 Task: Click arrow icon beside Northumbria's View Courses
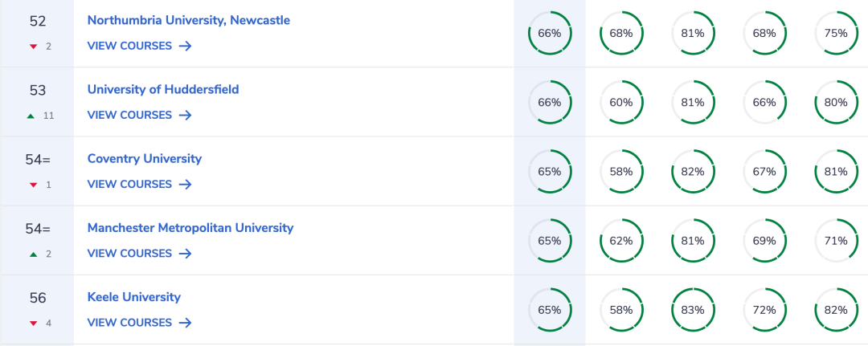186,46
